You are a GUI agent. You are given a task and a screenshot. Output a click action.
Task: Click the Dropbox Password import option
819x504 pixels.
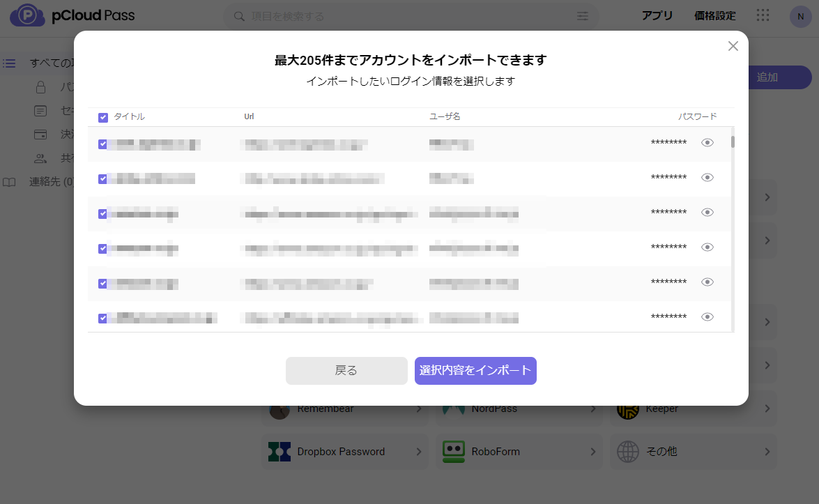pyautogui.click(x=345, y=451)
